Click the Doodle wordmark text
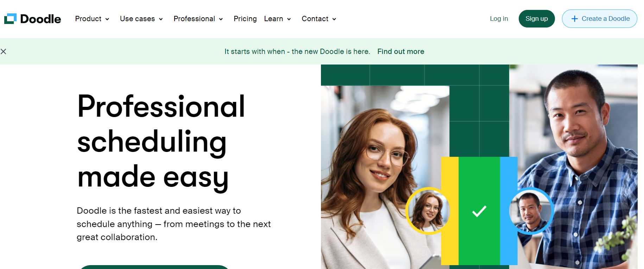 [x=40, y=19]
